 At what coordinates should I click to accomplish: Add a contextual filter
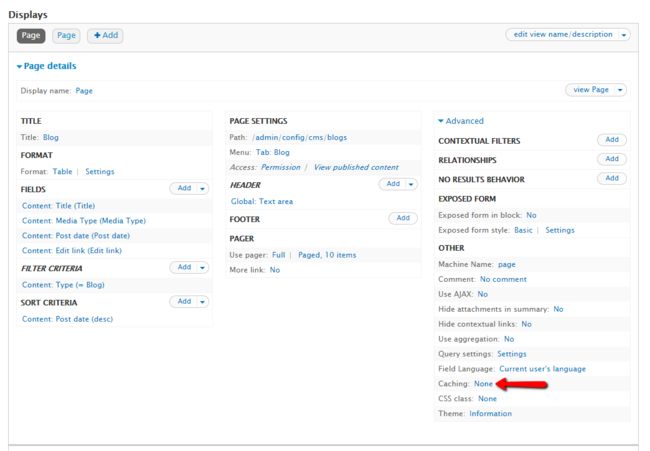[x=612, y=140]
